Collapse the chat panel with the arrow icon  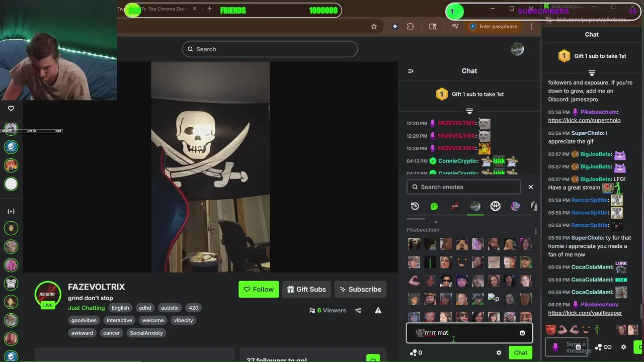411,71
